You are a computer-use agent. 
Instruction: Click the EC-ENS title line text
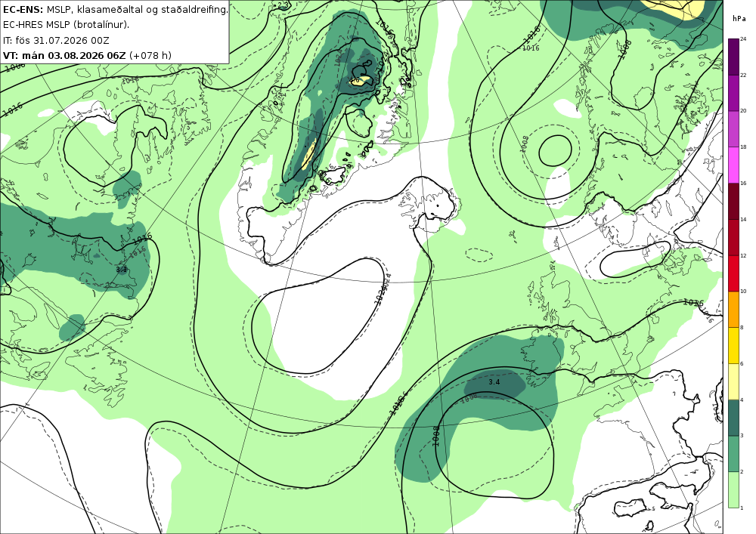pos(115,9)
